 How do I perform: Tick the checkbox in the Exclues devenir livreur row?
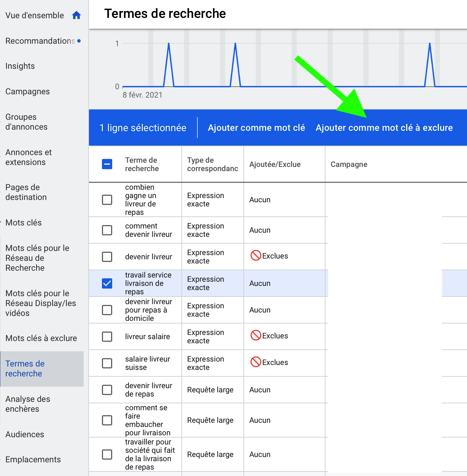point(107,257)
